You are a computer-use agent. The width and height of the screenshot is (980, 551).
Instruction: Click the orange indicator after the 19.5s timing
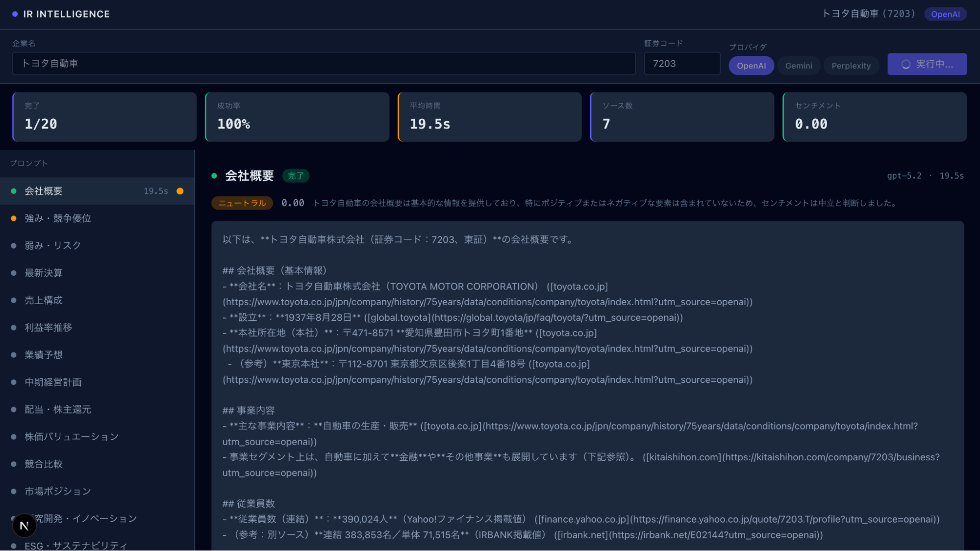point(179,191)
